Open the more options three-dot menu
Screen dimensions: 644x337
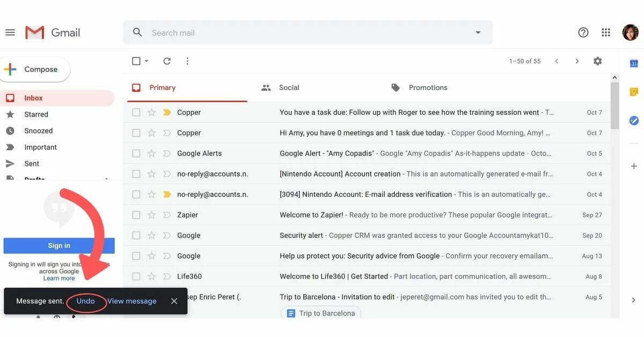point(187,61)
